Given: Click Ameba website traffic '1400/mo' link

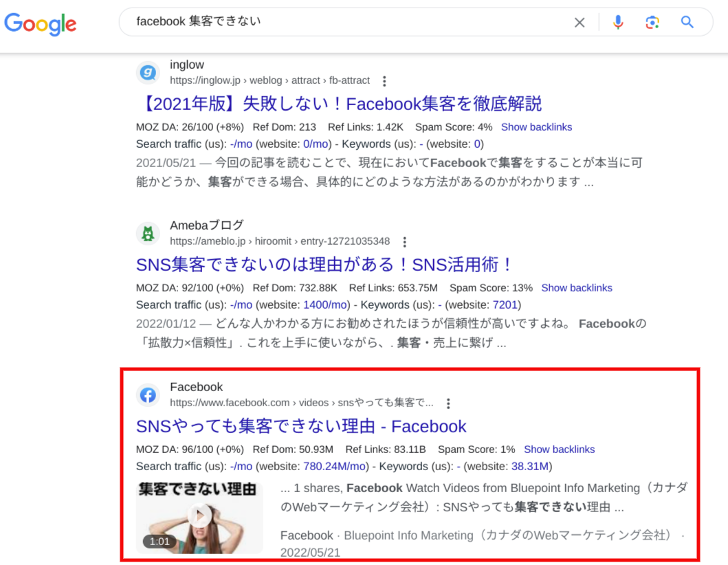Looking at the screenshot, I should (x=325, y=304).
